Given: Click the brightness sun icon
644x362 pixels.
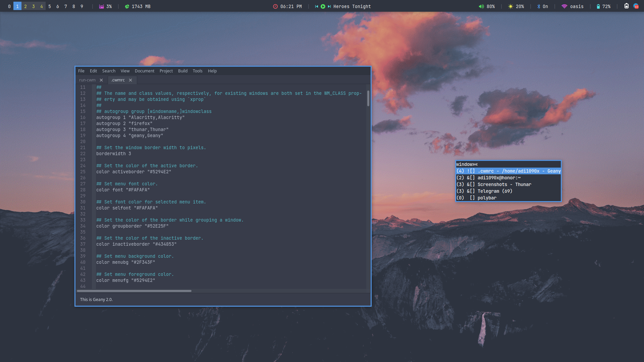Looking at the screenshot, I should coord(511,6).
